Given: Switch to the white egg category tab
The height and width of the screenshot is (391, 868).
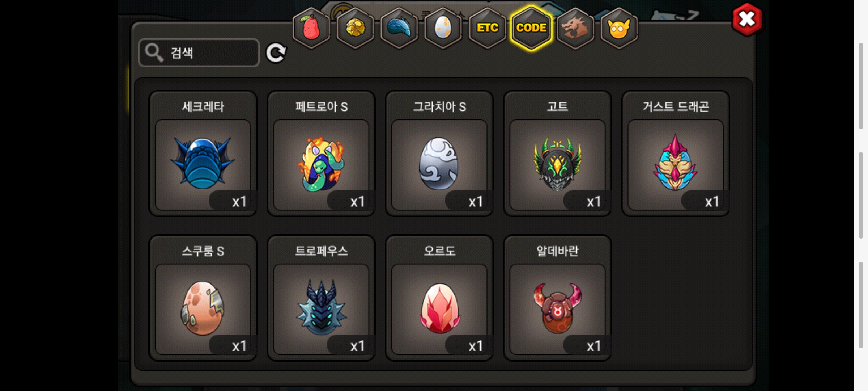Looking at the screenshot, I should click(443, 28).
